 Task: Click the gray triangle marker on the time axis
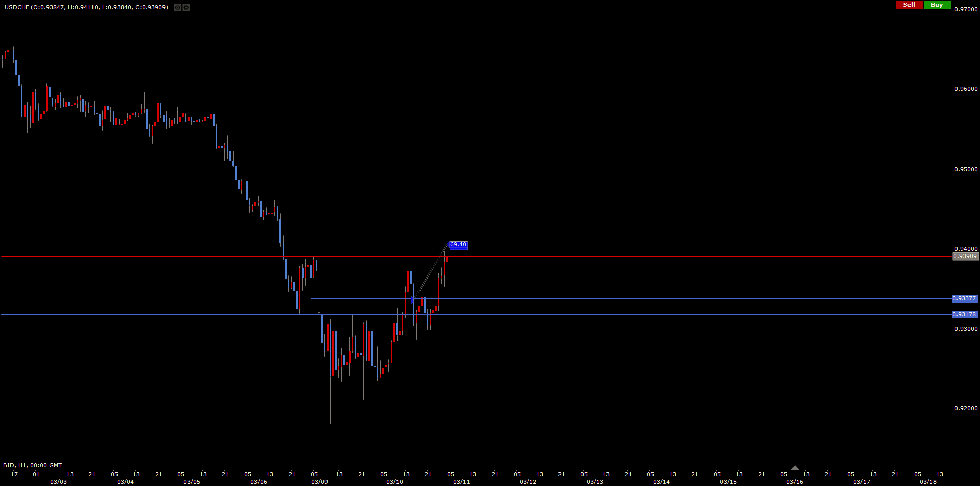click(795, 468)
